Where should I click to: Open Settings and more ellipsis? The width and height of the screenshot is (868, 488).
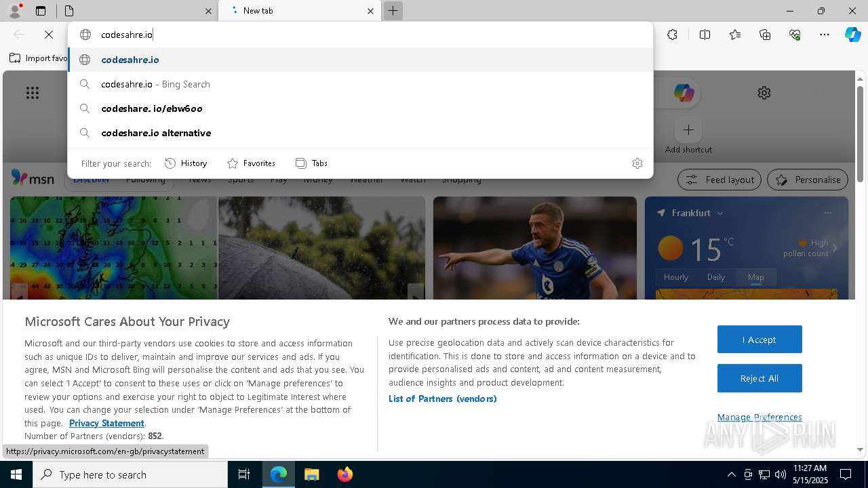[825, 35]
